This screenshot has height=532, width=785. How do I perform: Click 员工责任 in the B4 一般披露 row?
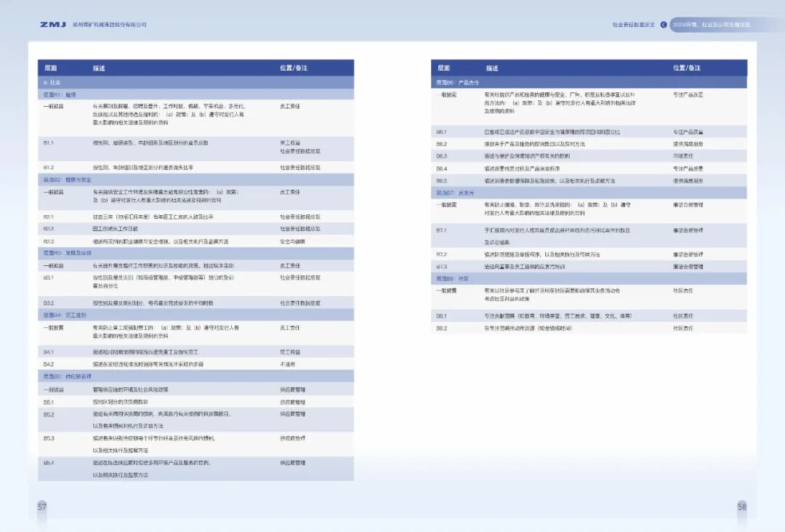click(290, 328)
